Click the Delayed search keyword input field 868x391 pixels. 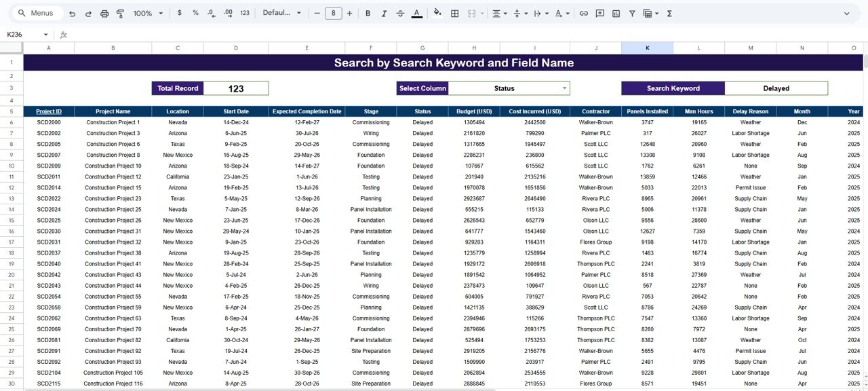[776, 88]
